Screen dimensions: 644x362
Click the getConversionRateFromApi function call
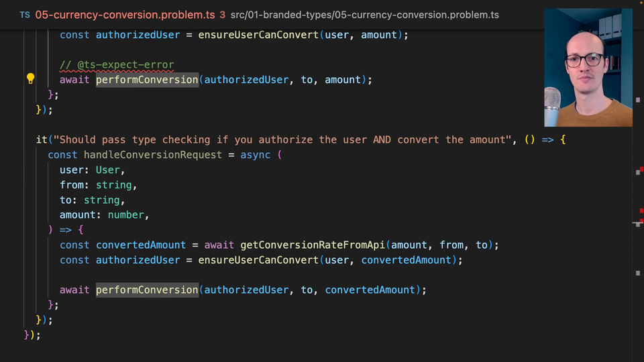pyautogui.click(x=313, y=245)
